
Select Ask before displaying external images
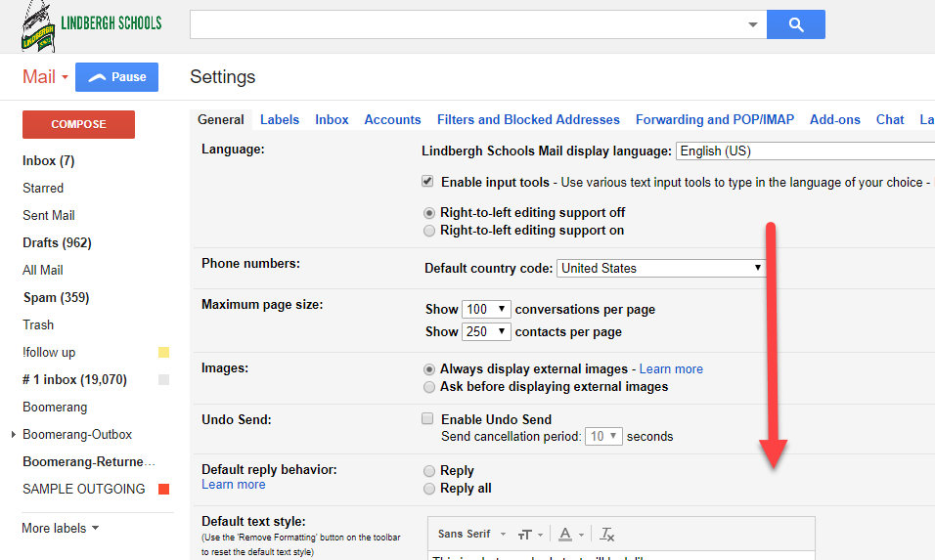point(429,386)
